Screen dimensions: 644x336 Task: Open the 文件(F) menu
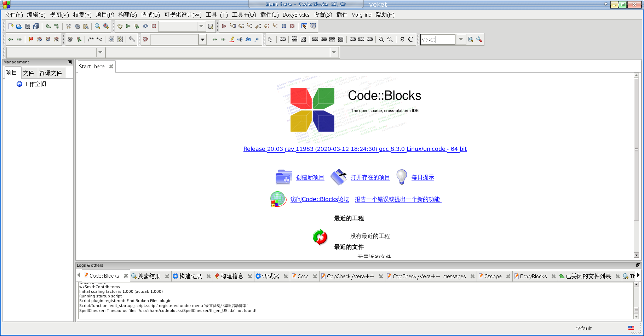(x=13, y=15)
